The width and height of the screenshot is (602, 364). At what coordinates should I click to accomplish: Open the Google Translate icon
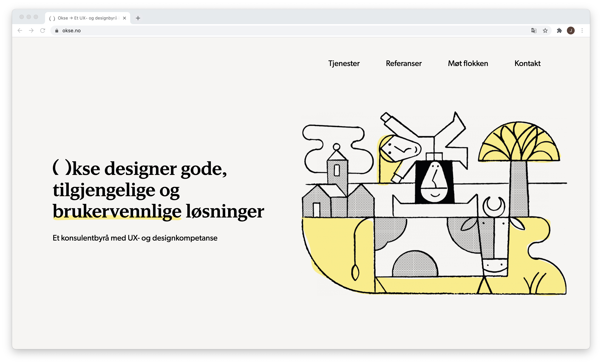pyautogui.click(x=534, y=31)
